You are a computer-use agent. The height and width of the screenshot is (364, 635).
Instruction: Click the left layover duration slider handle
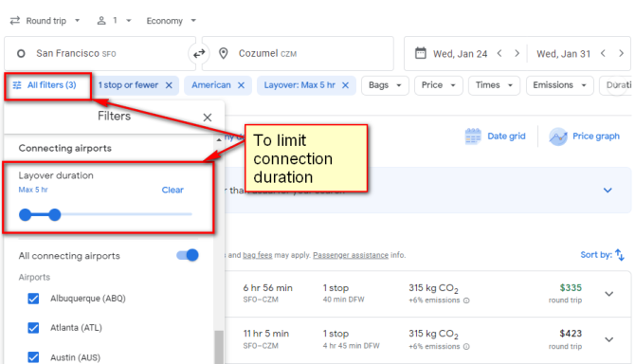[25, 214]
